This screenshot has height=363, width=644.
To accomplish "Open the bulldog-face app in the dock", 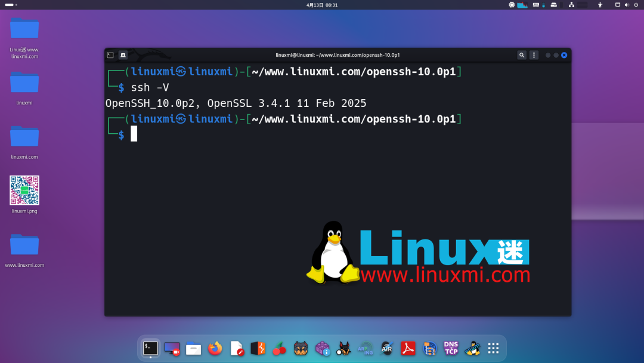I will (301, 349).
